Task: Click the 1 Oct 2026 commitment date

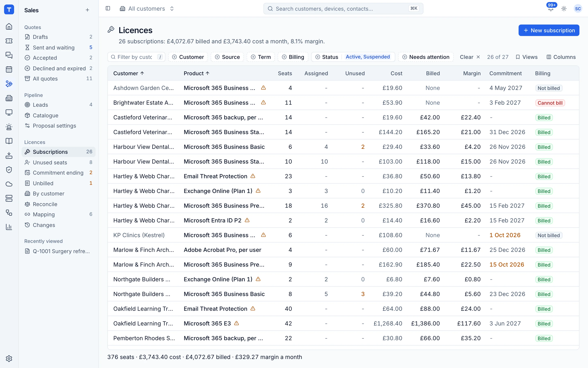Action: tap(505, 235)
